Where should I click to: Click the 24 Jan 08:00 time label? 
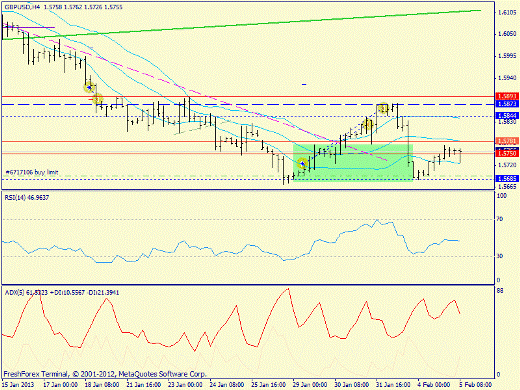(227, 385)
